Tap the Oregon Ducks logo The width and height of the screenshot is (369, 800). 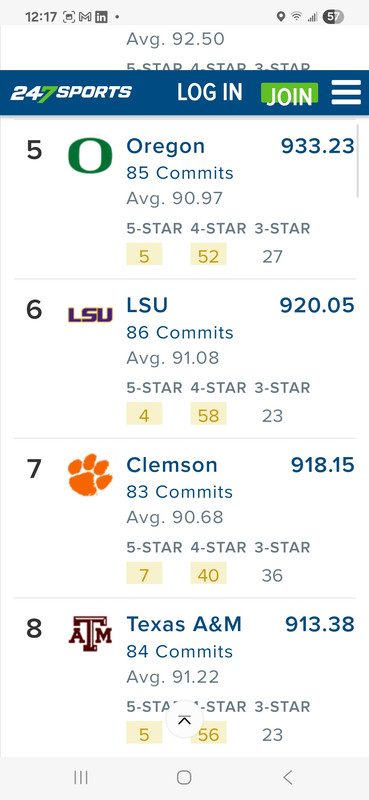(x=90, y=156)
